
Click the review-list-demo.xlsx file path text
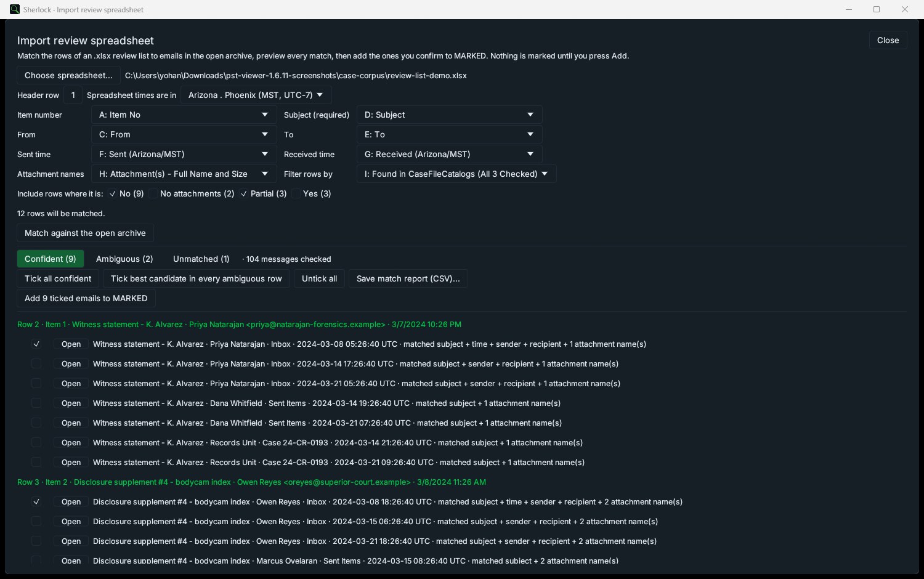point(296,76)
